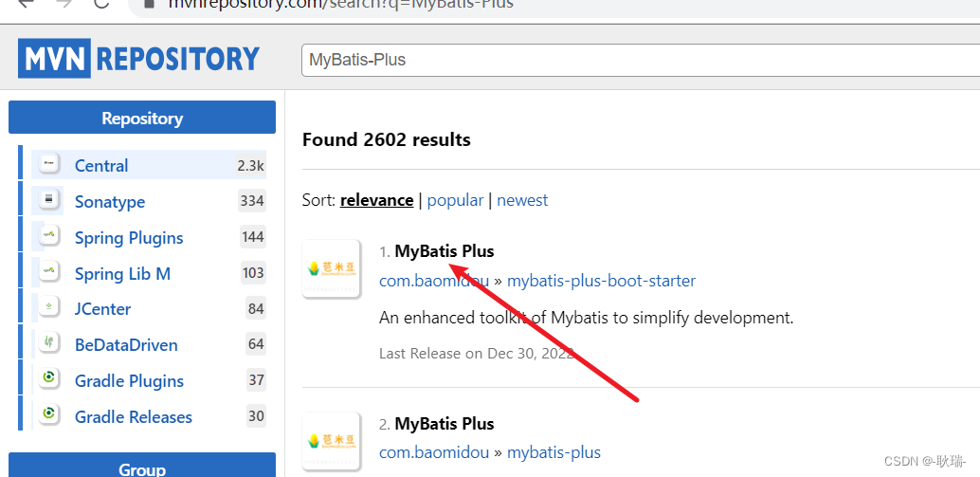Screen dimensions: 980x477
Task: Click the Sonatype repository icon
Action: point(48,201)
